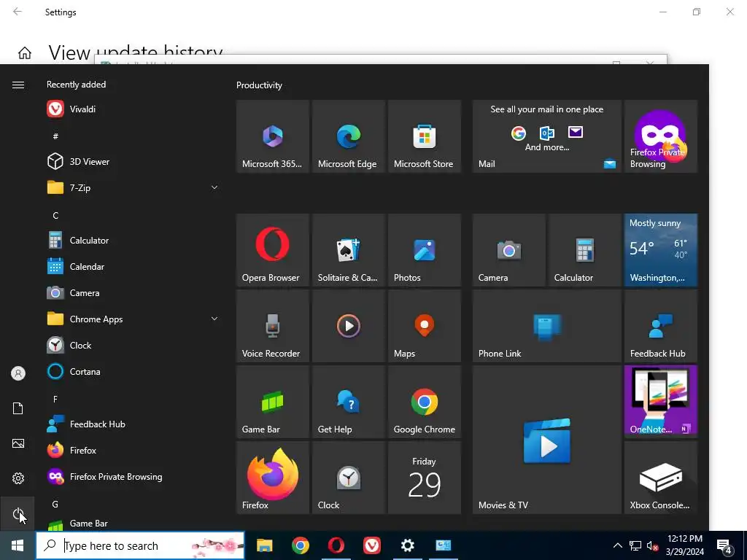
Task: Switch to Settings on the taskbar
Action: pos(407,545)
